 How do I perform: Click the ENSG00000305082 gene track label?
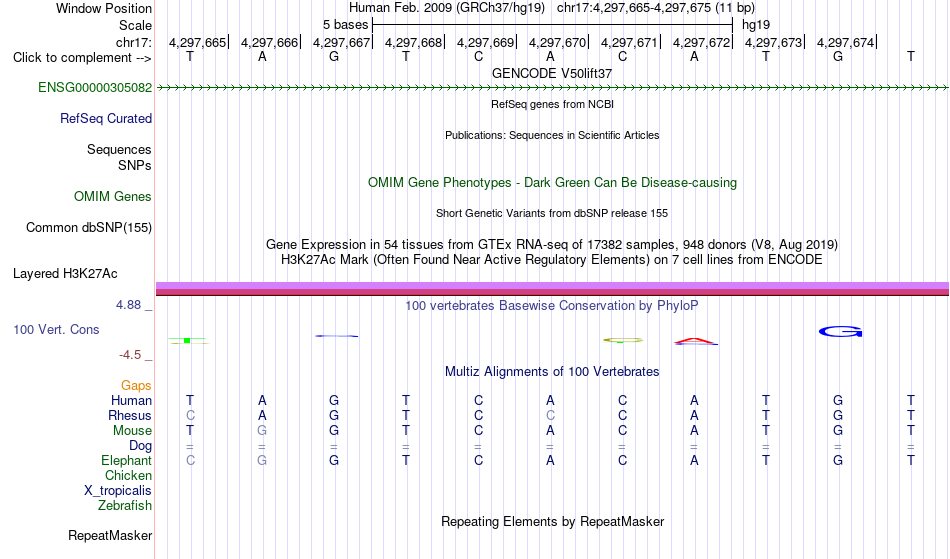tap(95, 87)
